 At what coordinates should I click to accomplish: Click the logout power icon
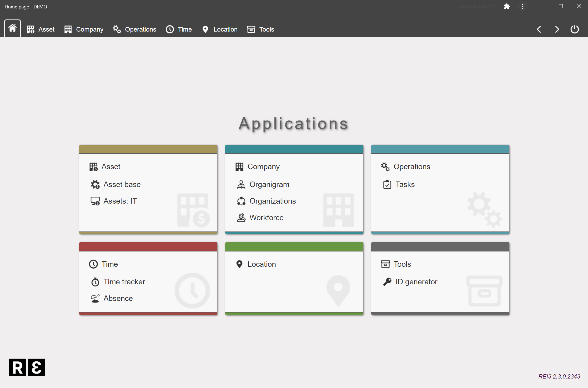pos(575,29)
